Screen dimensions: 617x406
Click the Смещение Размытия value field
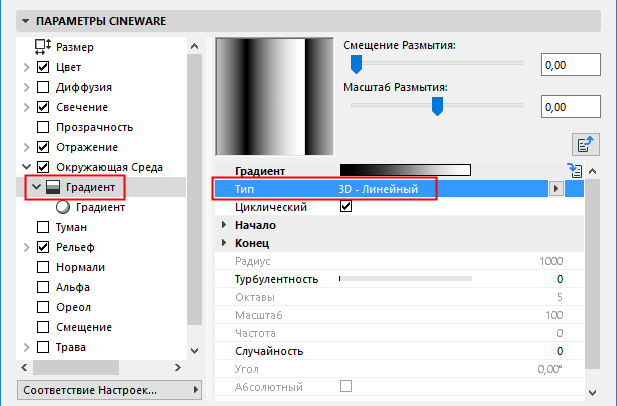coord(568,65)
